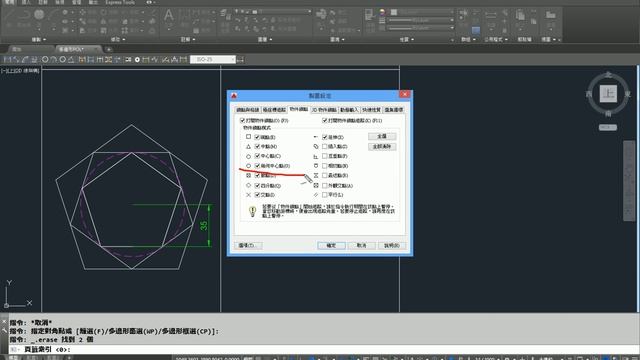Enable the 外觀交點(A) apparent intersection checkbox
The image size is (640, 360).
325,186
